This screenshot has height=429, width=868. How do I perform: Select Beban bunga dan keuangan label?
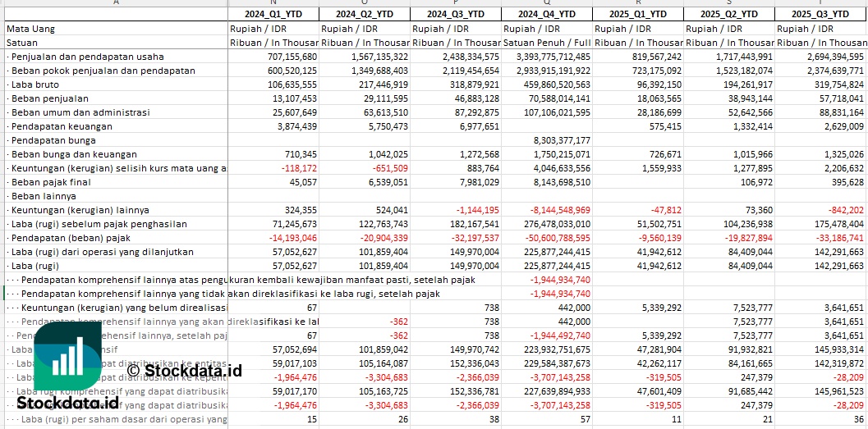(74, 154)
